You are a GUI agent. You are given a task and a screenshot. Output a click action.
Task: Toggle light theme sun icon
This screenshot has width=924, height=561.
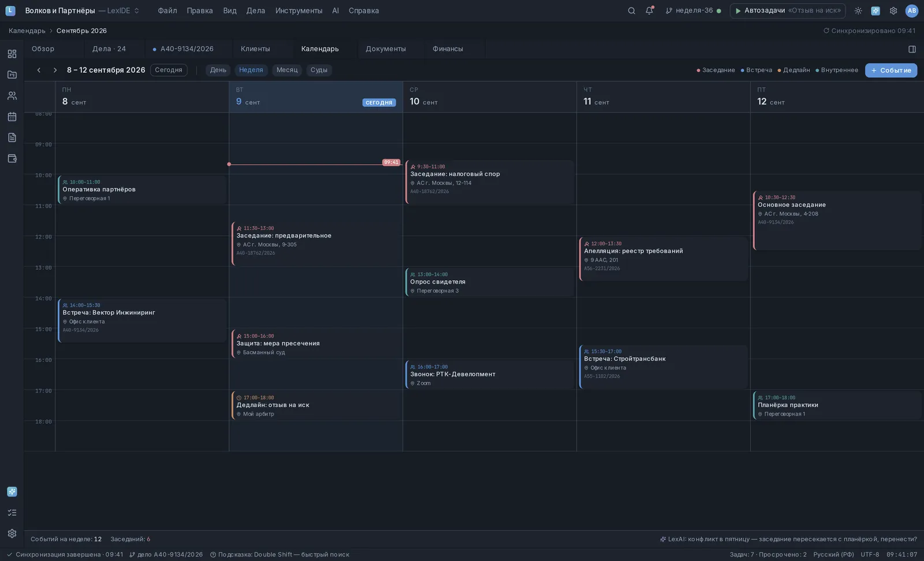(858, 10)
